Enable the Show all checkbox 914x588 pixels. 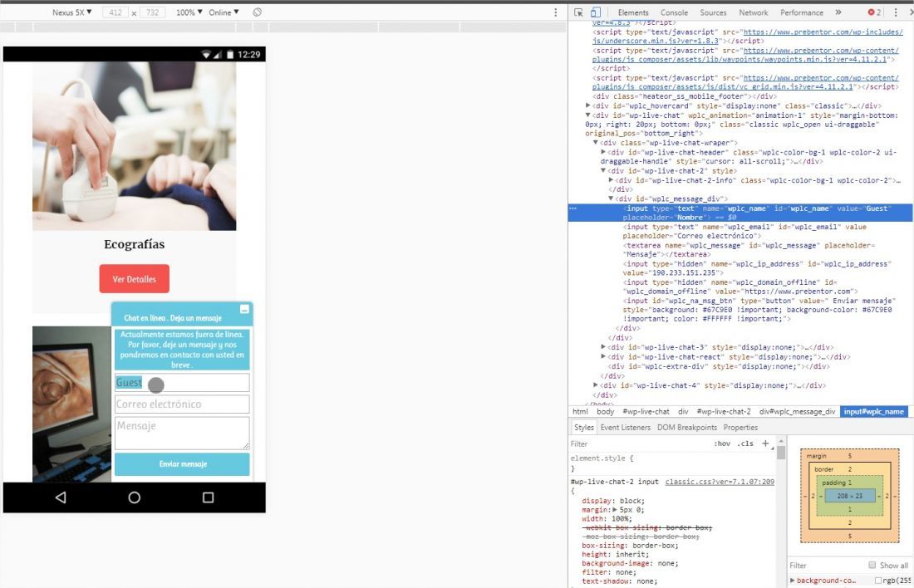click(872, 565)
